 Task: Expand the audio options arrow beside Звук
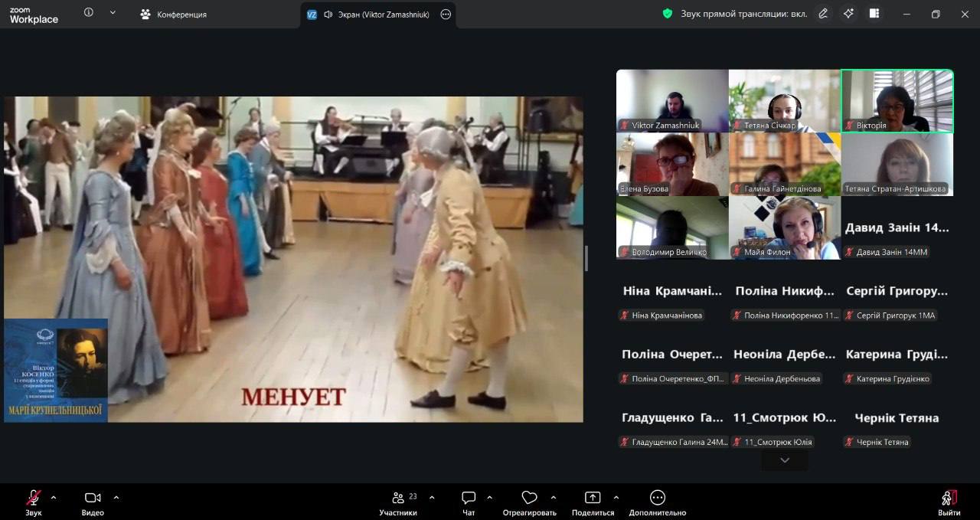[54, 498]
